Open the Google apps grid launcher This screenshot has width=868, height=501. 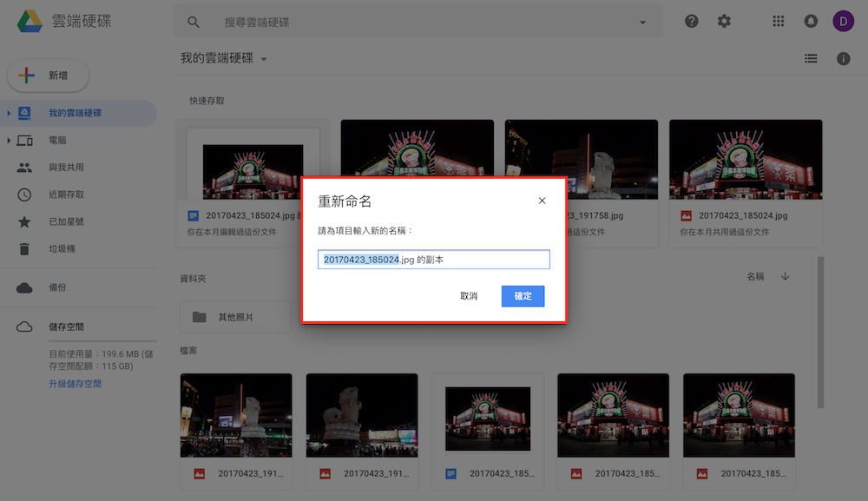[x=779, y=20]
